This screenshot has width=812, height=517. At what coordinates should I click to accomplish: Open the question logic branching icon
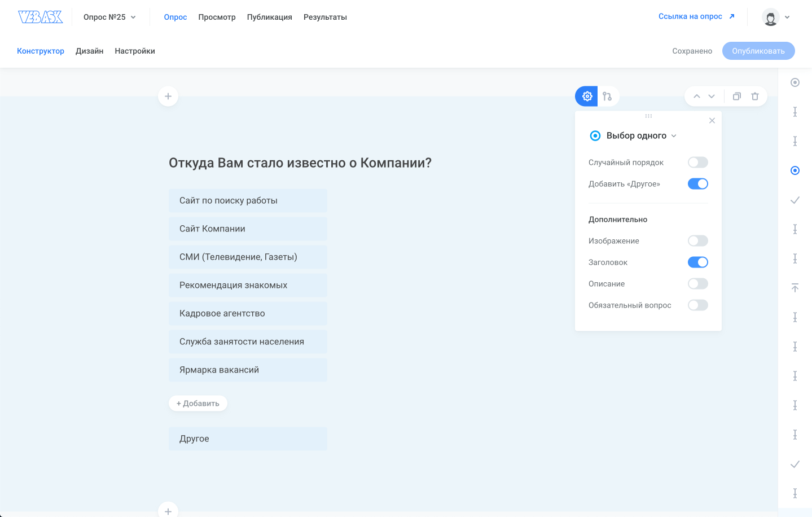pyautogui.click(x=607, y=97)
